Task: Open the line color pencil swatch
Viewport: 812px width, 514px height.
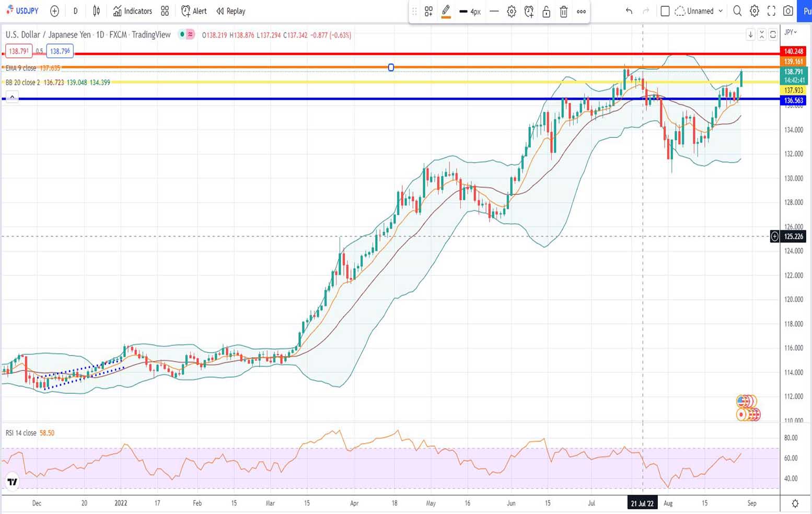Action: coord(446,11)
